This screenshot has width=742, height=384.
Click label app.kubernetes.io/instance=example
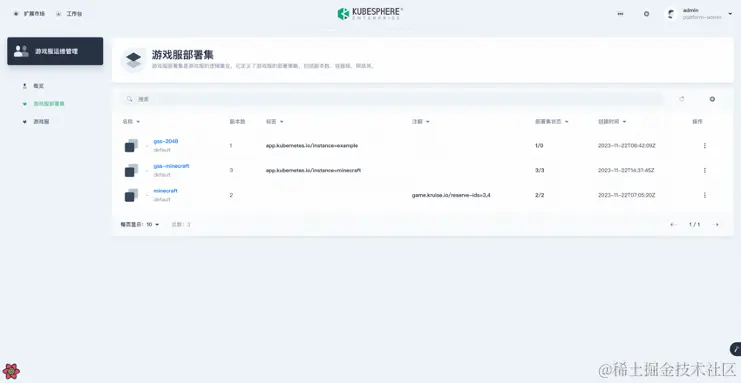tap(312, 145)
